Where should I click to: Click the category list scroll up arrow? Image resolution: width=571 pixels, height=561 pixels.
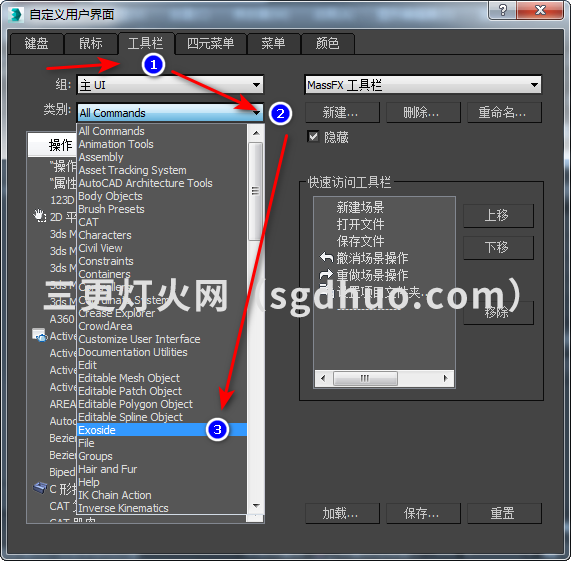(256, 133)
